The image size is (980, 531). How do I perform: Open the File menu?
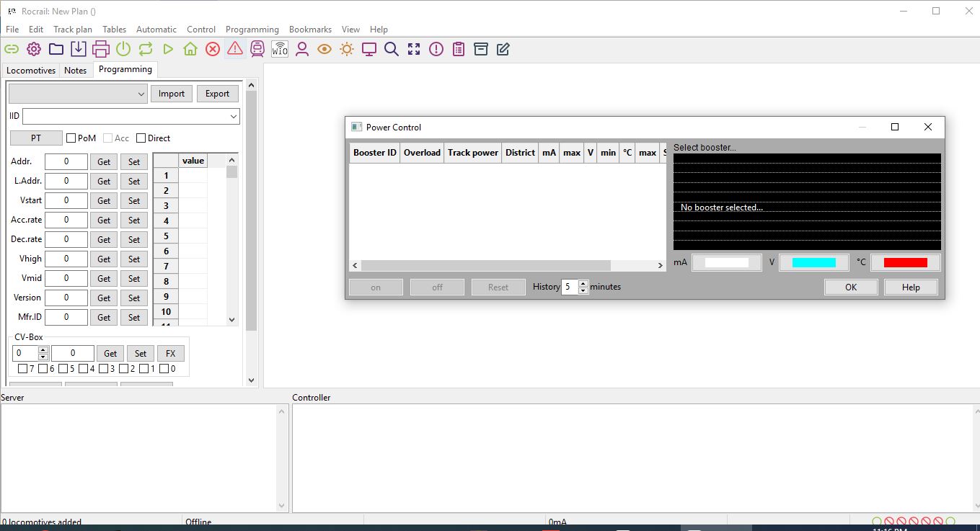click(12, 30)
